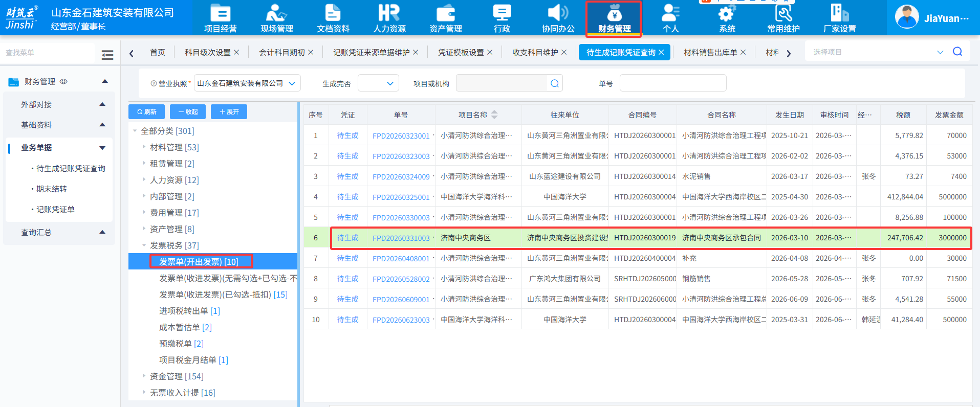The width and height of the screenshot is (980, 407).
Task: Click the search icon beside 选择项目
Action: click(x=957, y=52)
